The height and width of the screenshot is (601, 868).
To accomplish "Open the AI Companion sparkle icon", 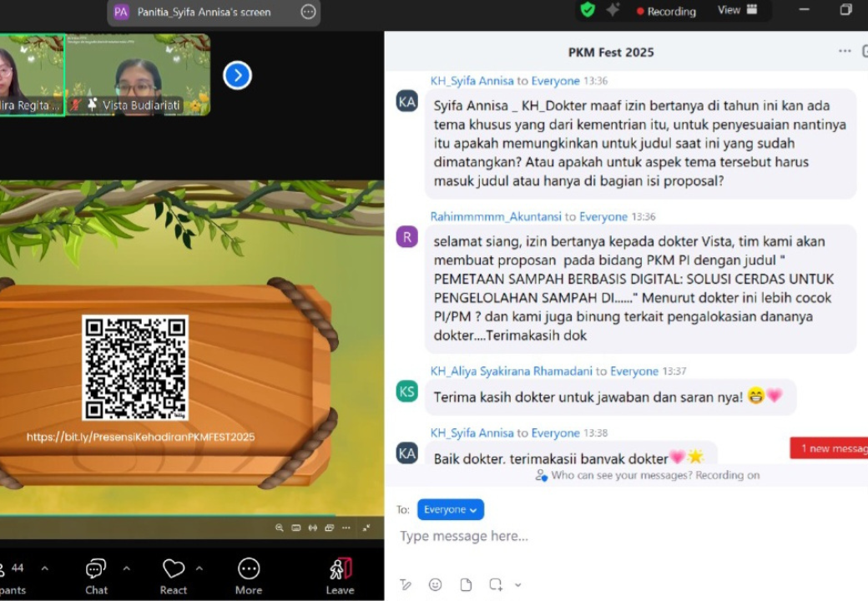I will point(613,10).
